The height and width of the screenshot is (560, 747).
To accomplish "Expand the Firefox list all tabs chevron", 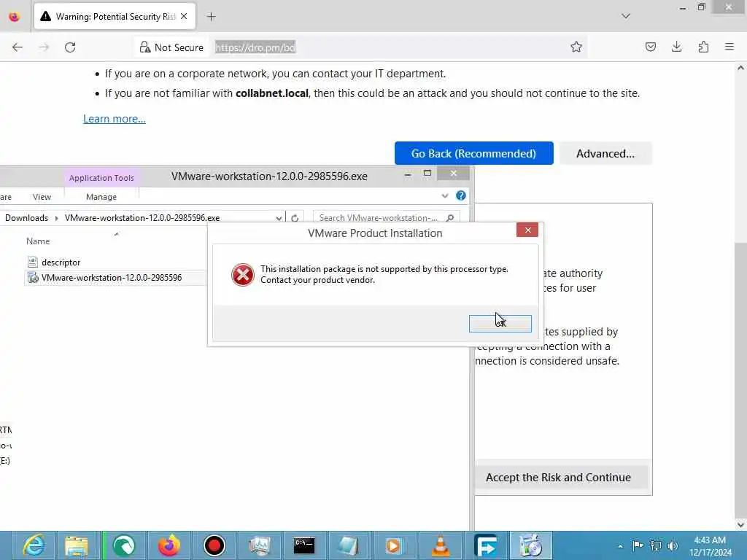I will (626, 16).
